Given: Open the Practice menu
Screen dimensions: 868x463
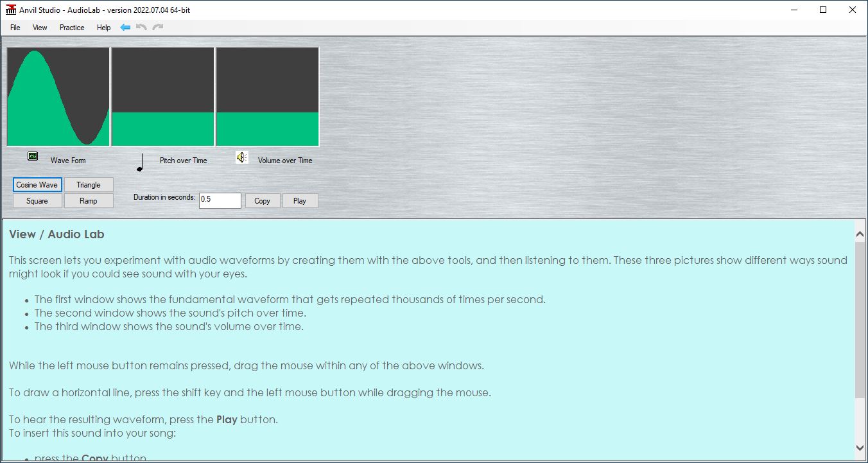Looking at the screenshot, I should (x=72, y=28).
